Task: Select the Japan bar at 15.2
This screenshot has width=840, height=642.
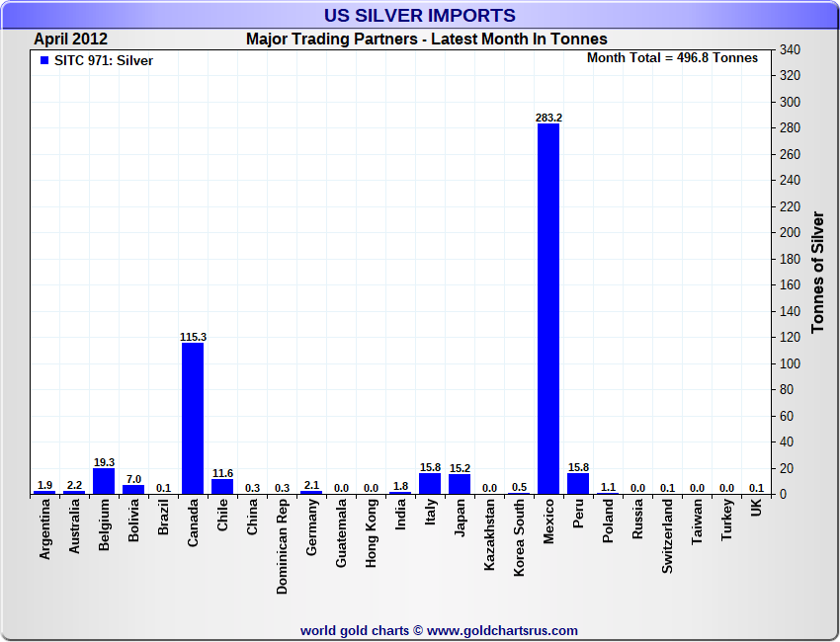Action: tap(460, 484)
